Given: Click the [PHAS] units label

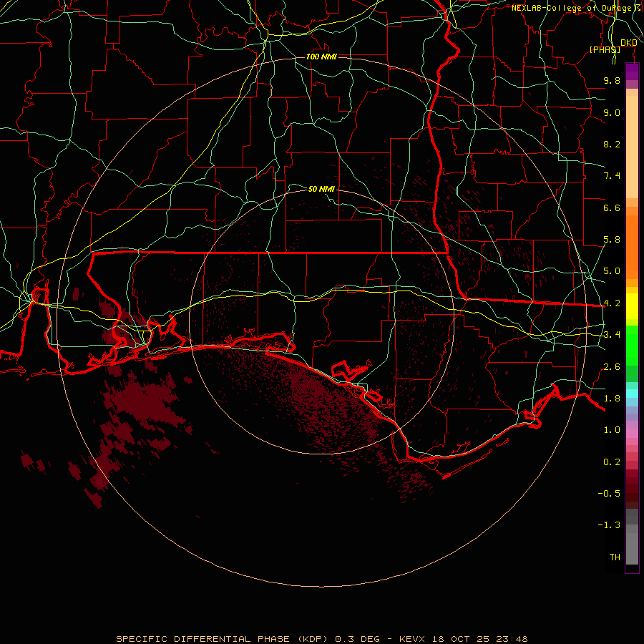Looking at the screenshot, I should 605,49.
